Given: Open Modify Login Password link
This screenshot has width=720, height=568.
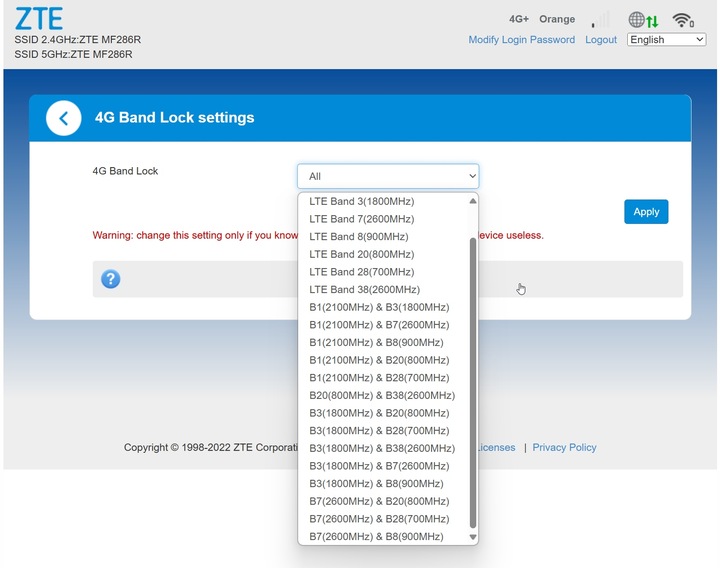Looking at the screenshot, I should click(521, 40).
